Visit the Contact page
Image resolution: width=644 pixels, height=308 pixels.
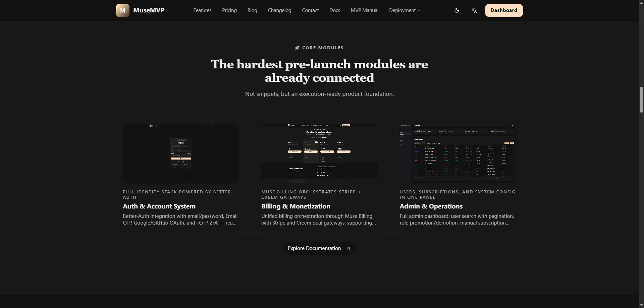pos(310,10)
